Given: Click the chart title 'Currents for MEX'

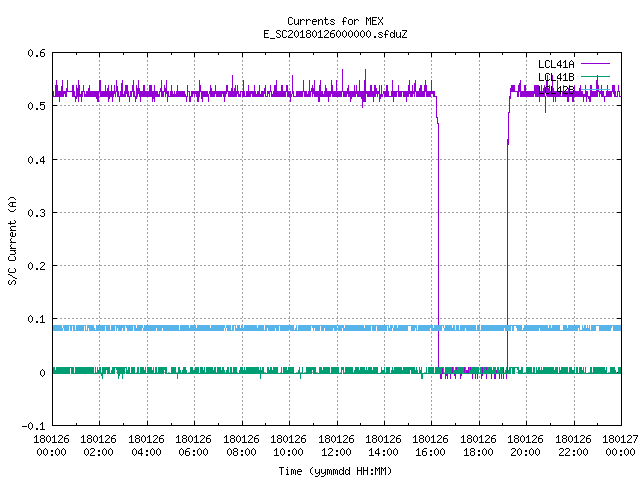Looking at the screenshot, I should point(335,21).
